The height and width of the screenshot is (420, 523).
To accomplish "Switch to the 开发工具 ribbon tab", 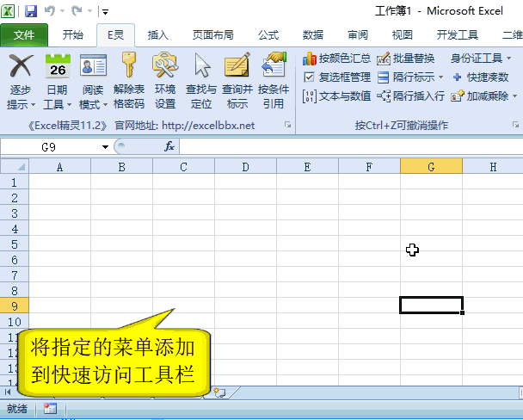I will (x=458, y=34).
